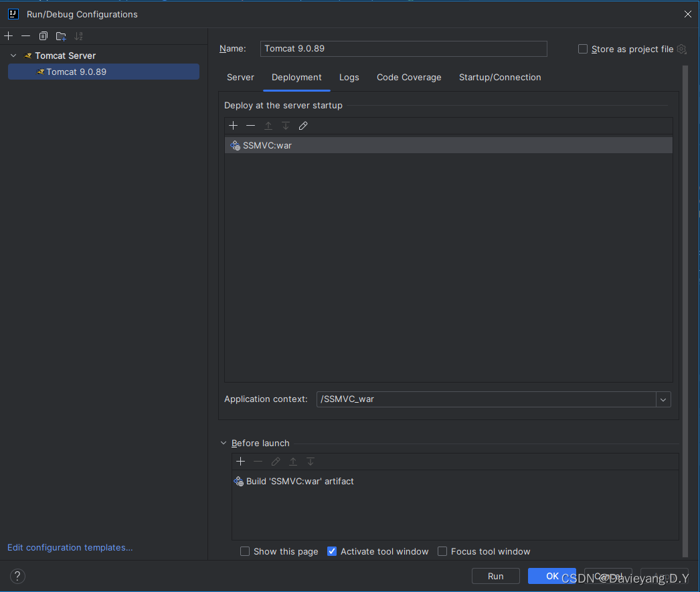Open Edit configuration templates link
This screenshot has width=700, height=592.
(x=70, y=547)
